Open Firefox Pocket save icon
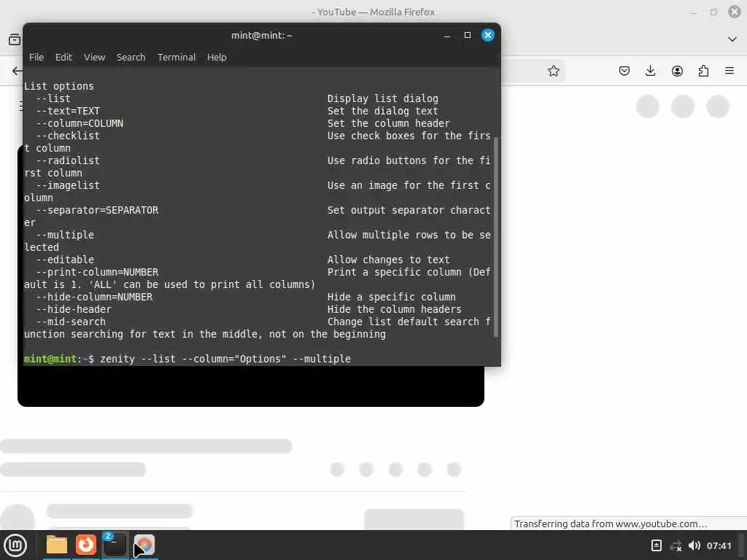This screenshot has width=747, height=560. (x=624, y=71)
